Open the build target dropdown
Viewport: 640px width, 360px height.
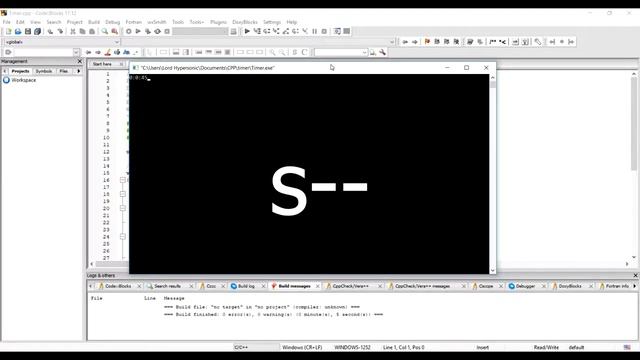click(200, 31)
